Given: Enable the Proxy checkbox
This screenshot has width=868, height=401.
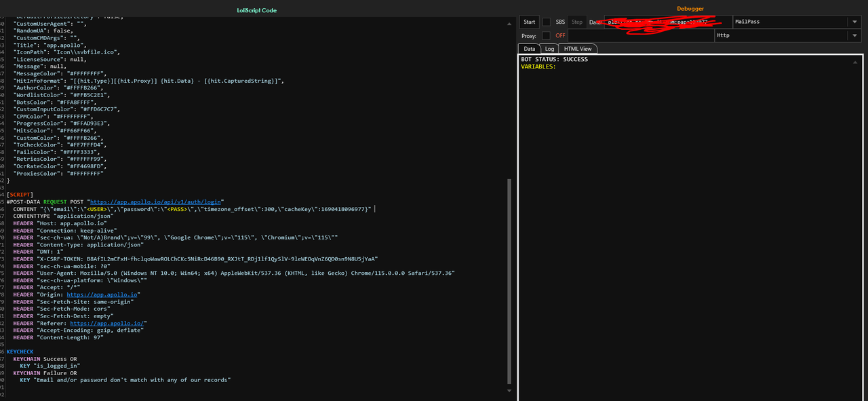Looking at the screenshot, I should [547, 36].
